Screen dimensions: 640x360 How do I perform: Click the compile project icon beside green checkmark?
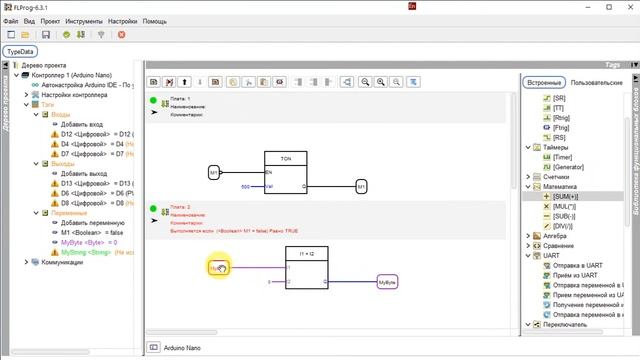[x=81, y=35]
